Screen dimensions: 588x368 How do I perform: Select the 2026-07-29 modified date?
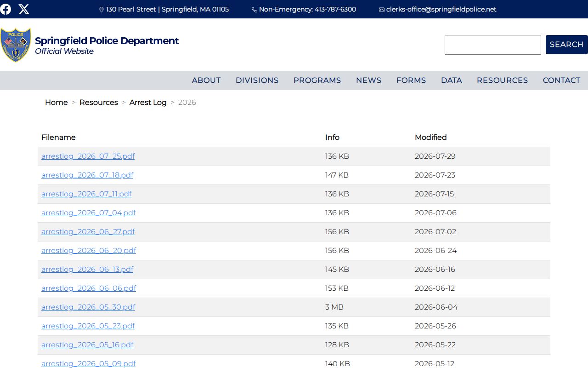point(435,156)
